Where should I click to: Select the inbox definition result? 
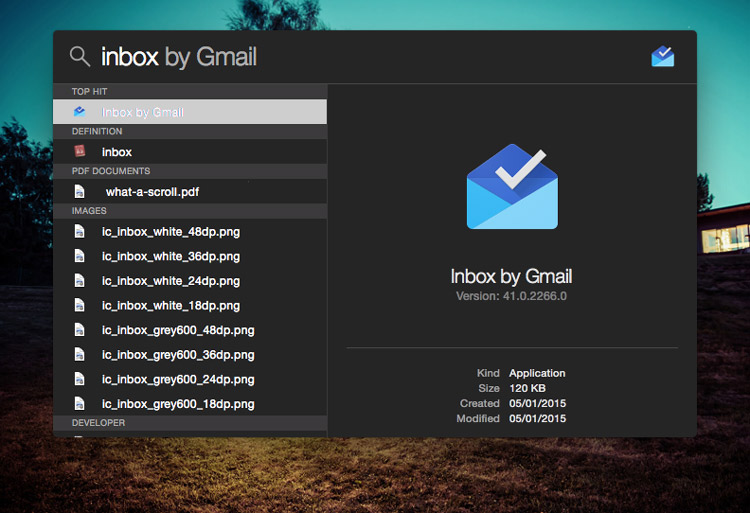117,152
